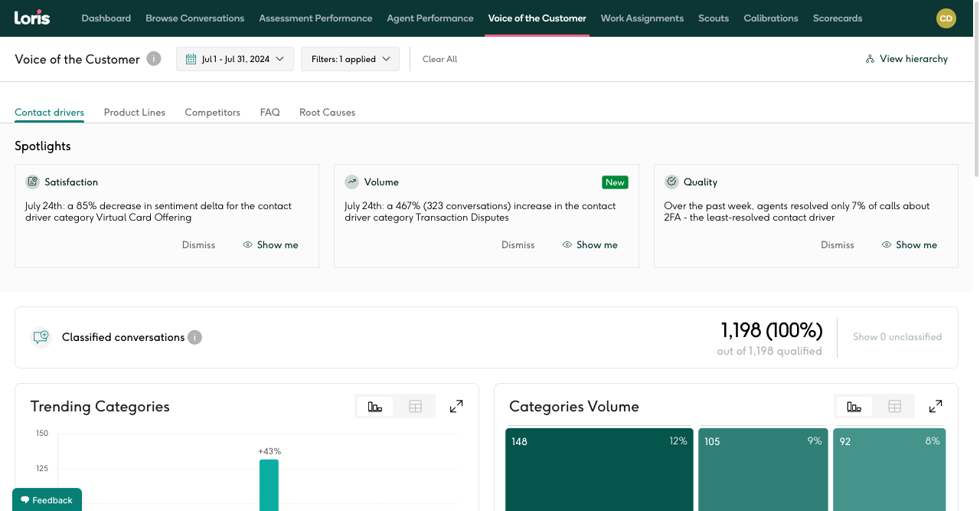Viewport: 980px width, 511px height.
Task: Click the Satisfaction spotlight icon
Action: (32, 182)
